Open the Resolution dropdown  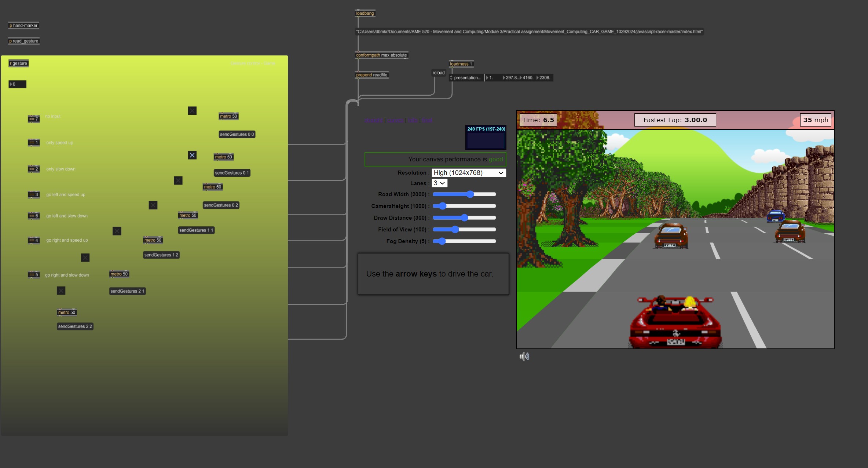point(468,172)
